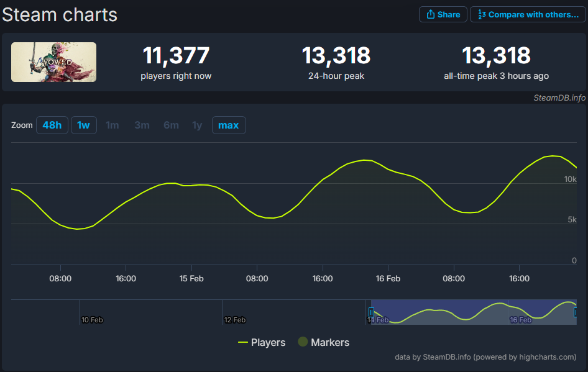Hide the Players series via the legend
This screenshot has height=372, width=588.
click(x=267, y=342)
